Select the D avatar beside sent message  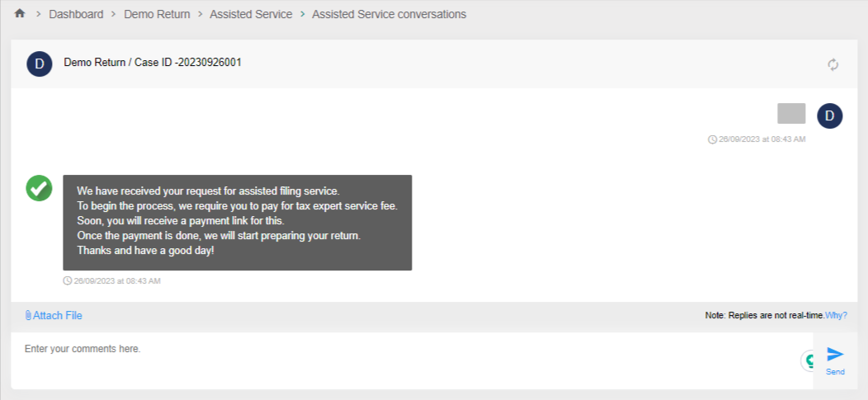pyautogui.click(x=829, y=116)
